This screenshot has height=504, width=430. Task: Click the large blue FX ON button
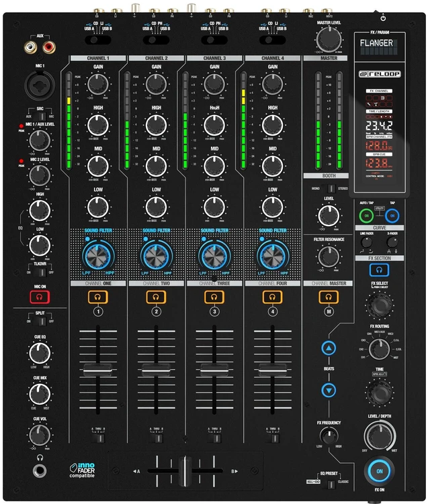[x=380, y=471]
